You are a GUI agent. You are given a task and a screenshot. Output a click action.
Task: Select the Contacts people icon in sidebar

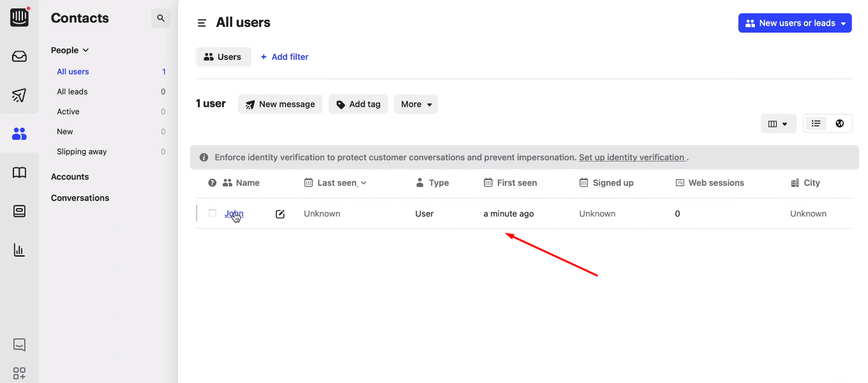pos(19,133)
